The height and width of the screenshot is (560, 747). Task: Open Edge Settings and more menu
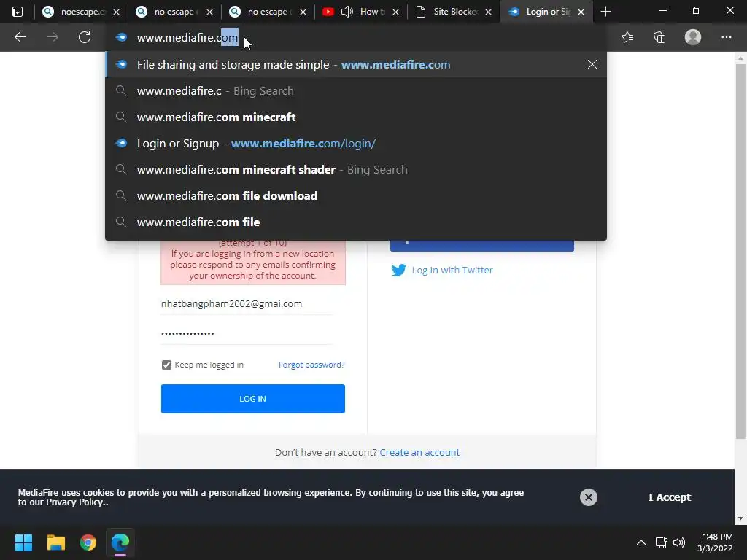click(726, 37)
